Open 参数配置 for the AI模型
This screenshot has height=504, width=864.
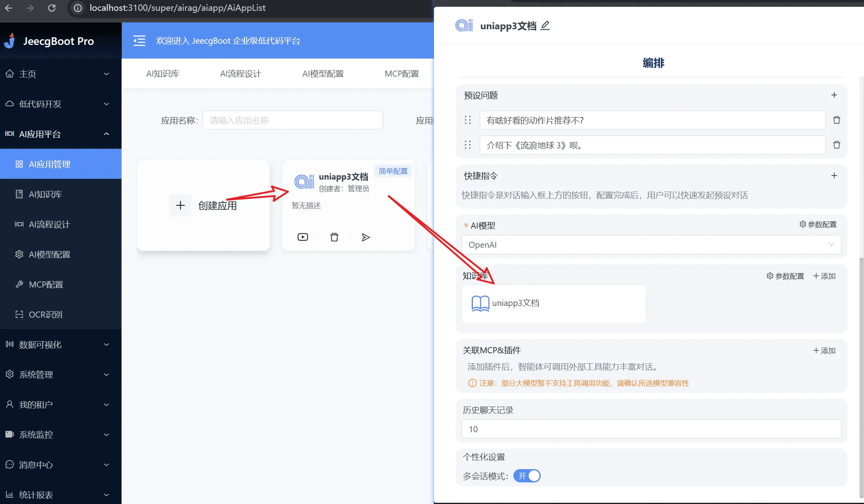[x=818, y=225]
